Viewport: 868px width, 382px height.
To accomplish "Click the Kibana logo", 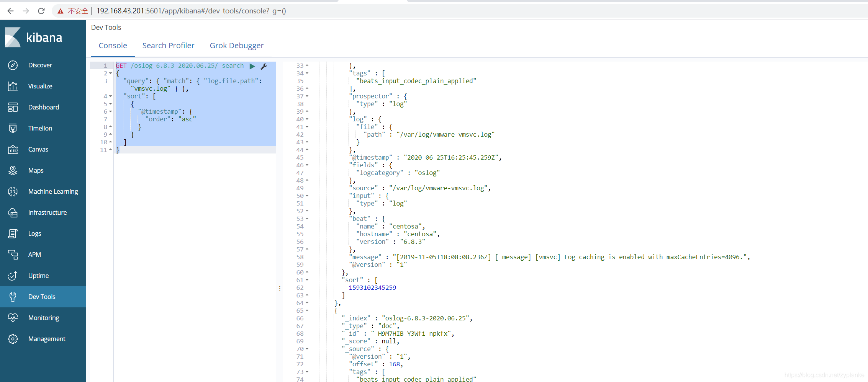I will [x=34, y=38].
